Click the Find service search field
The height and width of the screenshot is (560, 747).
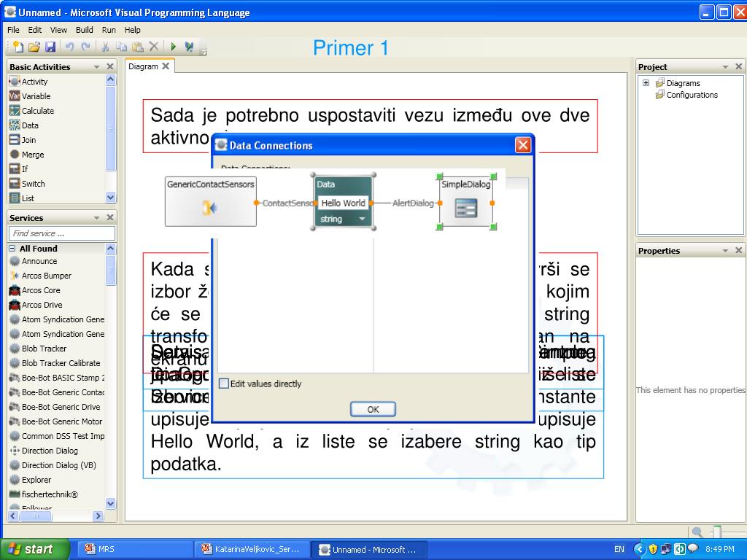[x=62, y=233]
